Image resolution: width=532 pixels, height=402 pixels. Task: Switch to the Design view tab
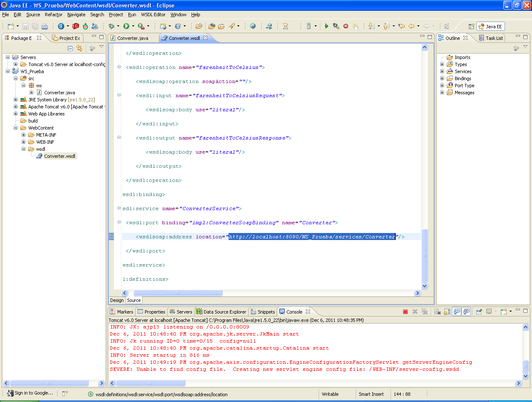pos(117,300)
